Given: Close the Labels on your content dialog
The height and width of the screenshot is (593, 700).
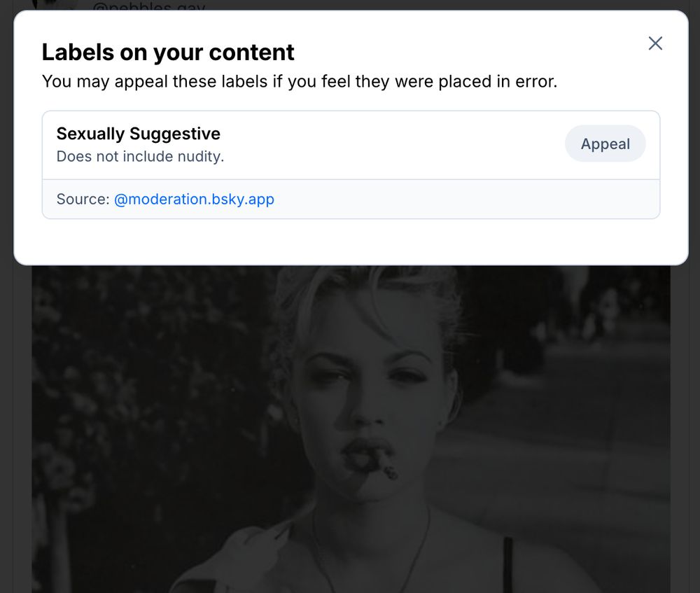Looking at the screenshot, I should pyautogui.click(x=655, y=43).
